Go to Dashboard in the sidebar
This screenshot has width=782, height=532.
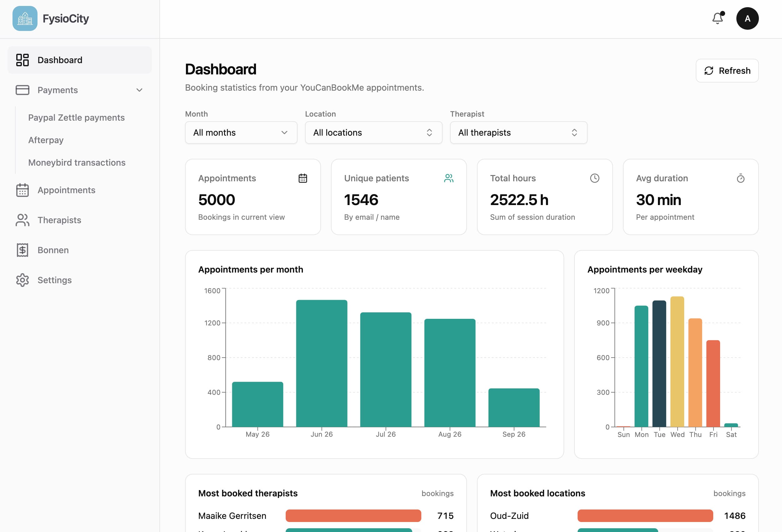point(80,60)
